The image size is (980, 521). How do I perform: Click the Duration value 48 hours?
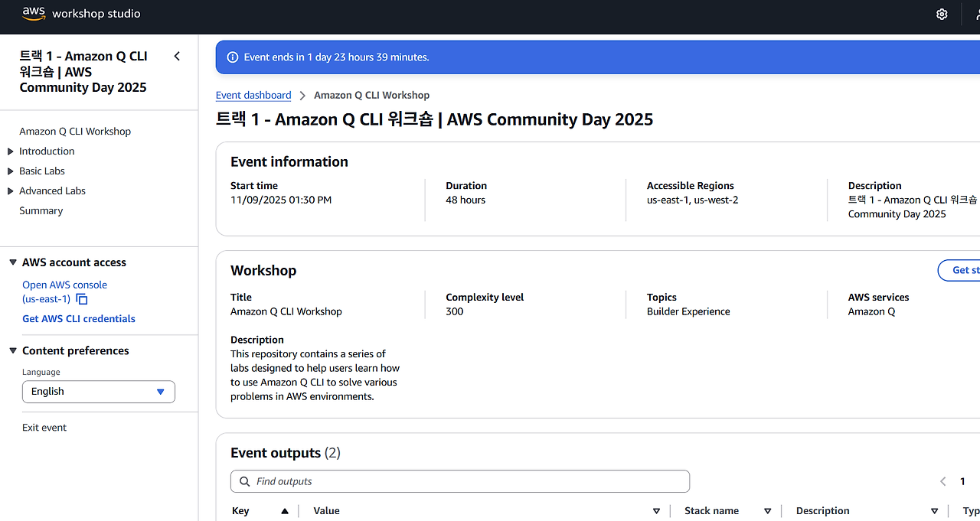pos(465,200)
